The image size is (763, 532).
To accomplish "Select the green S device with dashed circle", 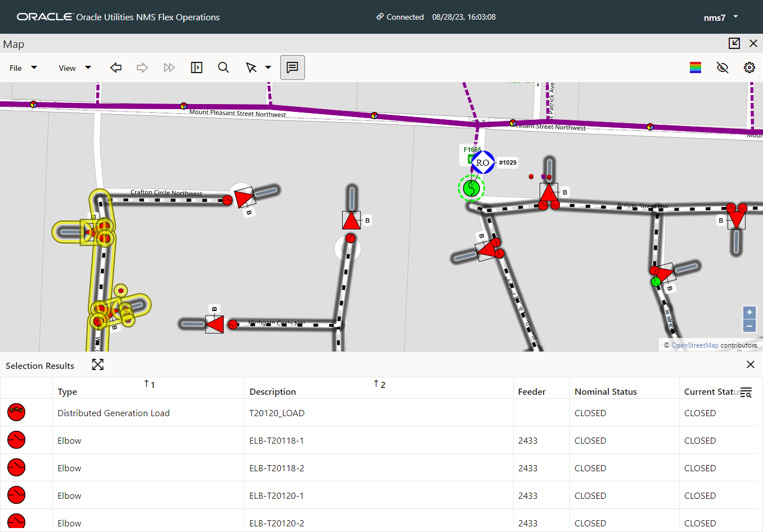I will (x=472, y=188).
